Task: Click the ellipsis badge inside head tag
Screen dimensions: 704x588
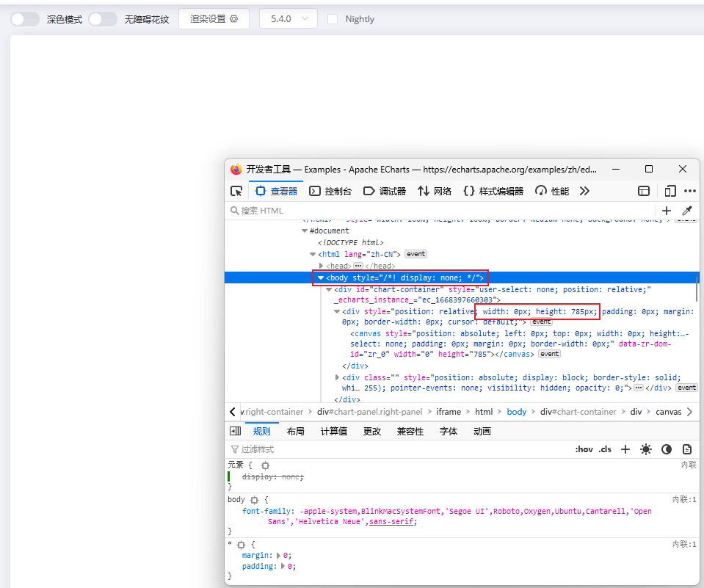Action: click(358, 266)
